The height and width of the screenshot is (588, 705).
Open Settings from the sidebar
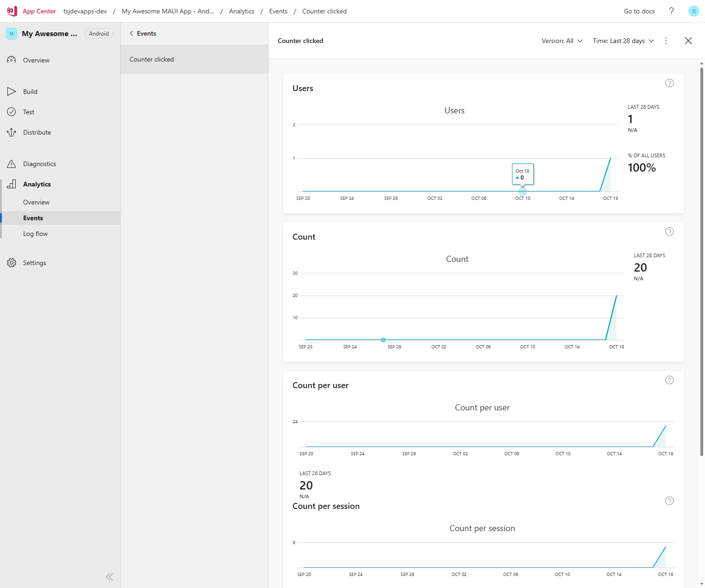point(34,263)
